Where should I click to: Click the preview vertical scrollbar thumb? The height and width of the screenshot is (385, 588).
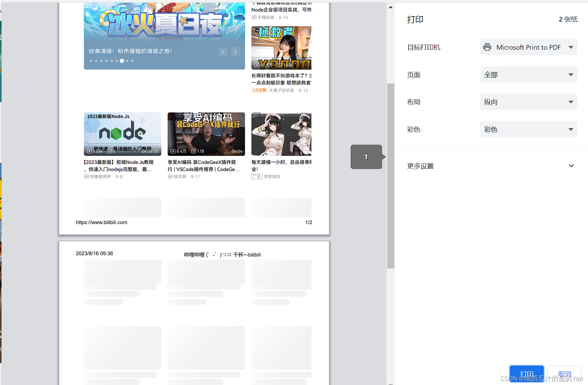[x=391, y=176]
